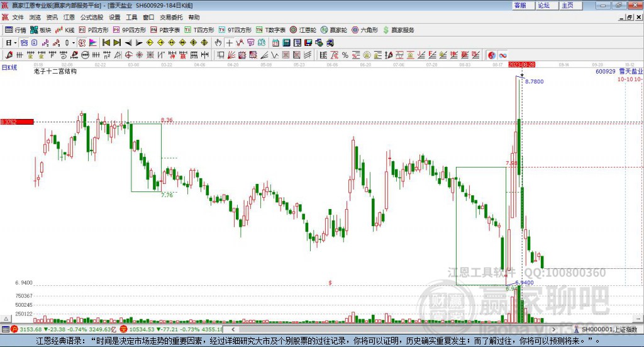Open the 行情 quotes view
The height and width of the screenshot is (347, 644).
(x=15, y=30)
